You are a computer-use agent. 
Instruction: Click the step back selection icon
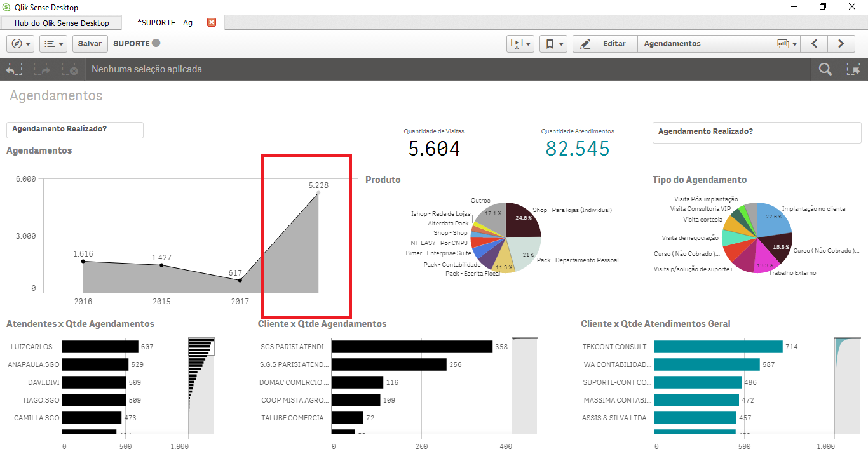pyautogui.click(x=14, y=69)
